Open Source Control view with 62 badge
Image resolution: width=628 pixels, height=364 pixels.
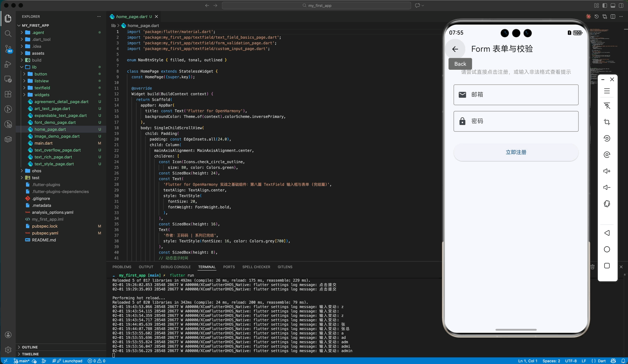point(8,49)
